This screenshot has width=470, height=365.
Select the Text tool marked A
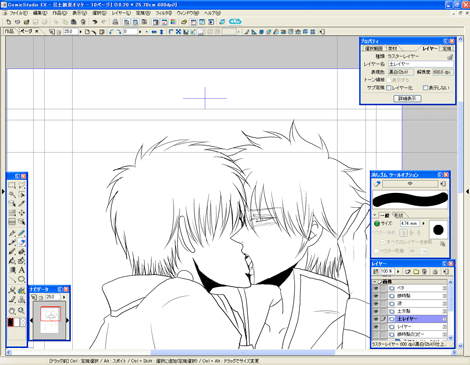click(x=21, y=270)
